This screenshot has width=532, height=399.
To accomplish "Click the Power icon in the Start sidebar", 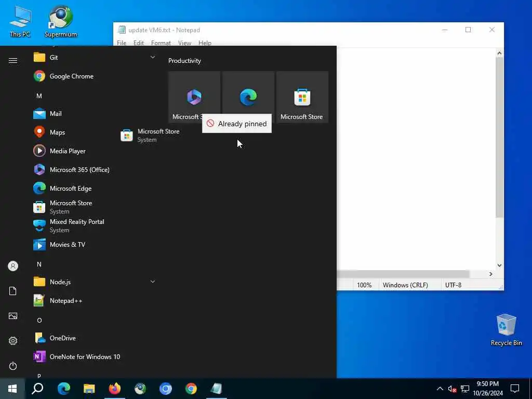I will coord(13,366).
